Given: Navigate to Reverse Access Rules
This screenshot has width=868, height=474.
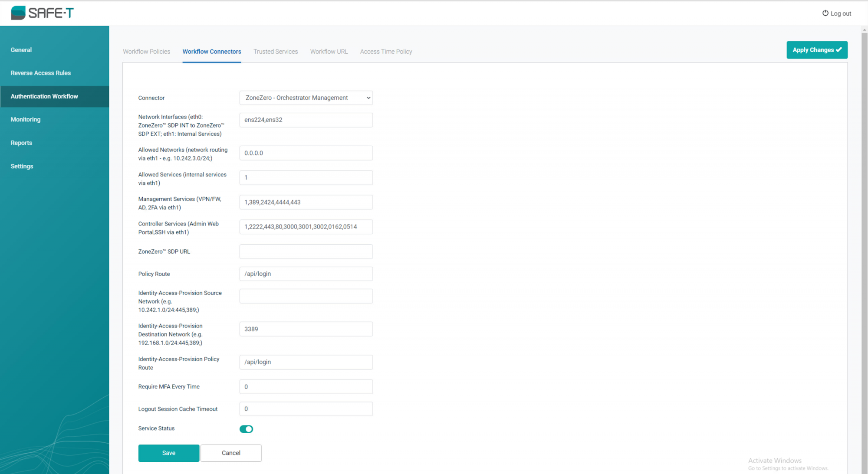Looking at the screenshot, I should click(41, 73).
